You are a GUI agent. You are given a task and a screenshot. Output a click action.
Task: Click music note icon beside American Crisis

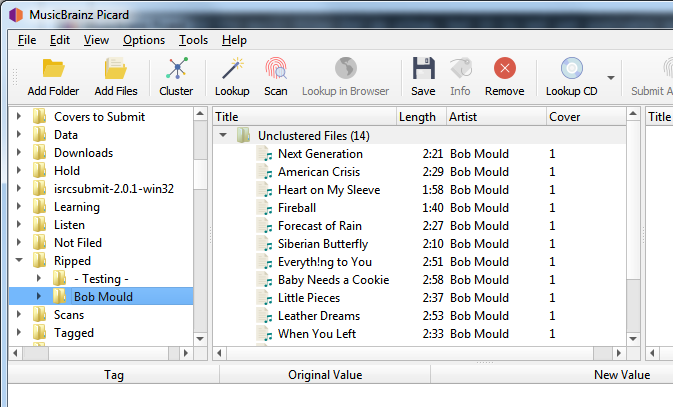[x=264, y=172]
